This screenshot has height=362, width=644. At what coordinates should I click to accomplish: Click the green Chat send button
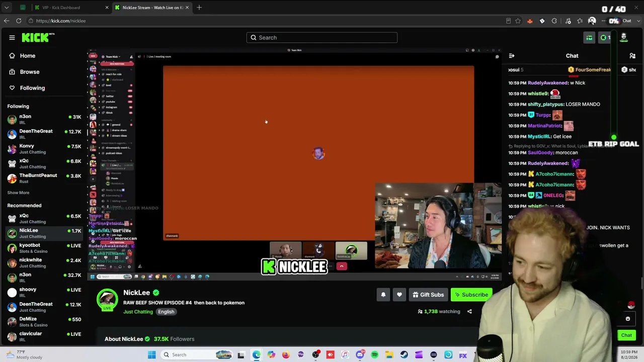coord(626,335)
